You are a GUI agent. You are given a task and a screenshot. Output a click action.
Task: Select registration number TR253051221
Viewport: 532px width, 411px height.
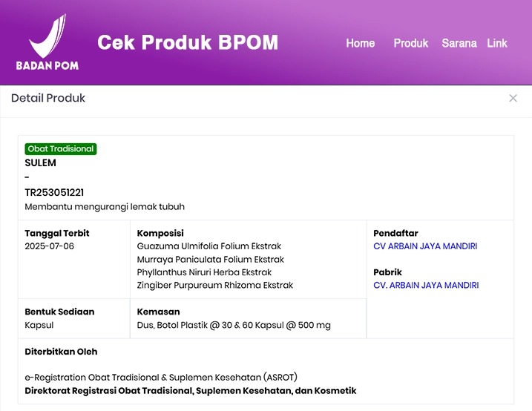pyautogui.click(x=54, y=193)
